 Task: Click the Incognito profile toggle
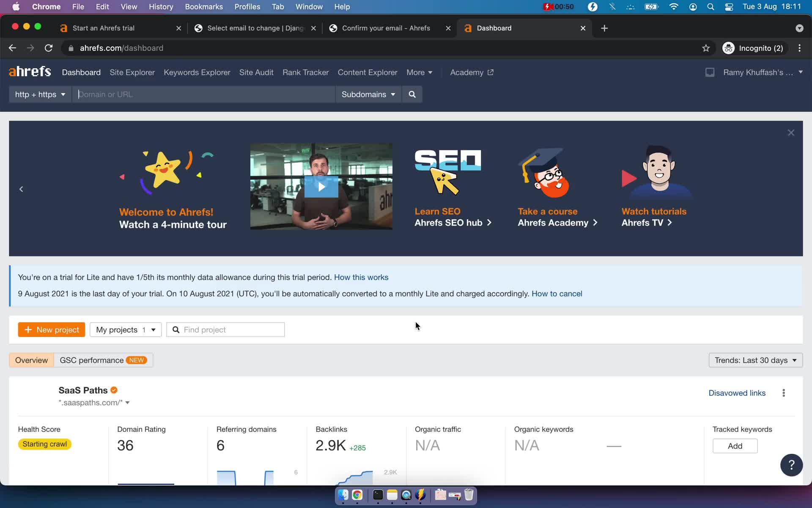[754, 47]
